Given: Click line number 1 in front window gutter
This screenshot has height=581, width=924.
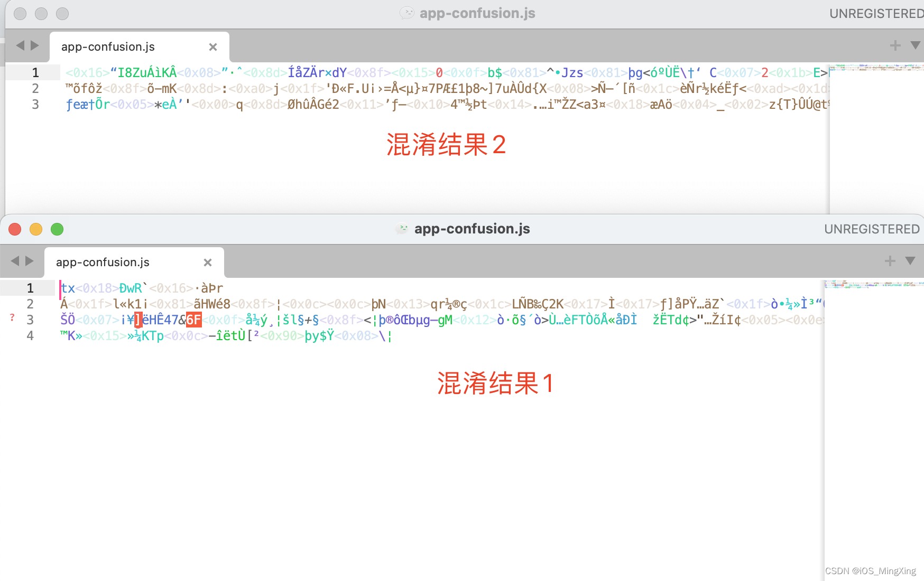Looking at the screenshot, I should [30, 288].
